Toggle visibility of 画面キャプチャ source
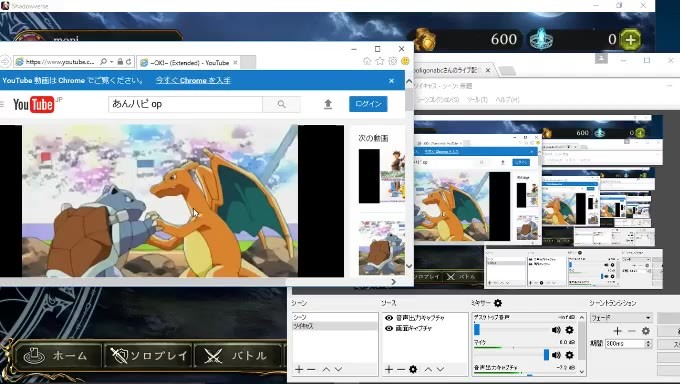The image size is (680, 384). coord(389,328)
